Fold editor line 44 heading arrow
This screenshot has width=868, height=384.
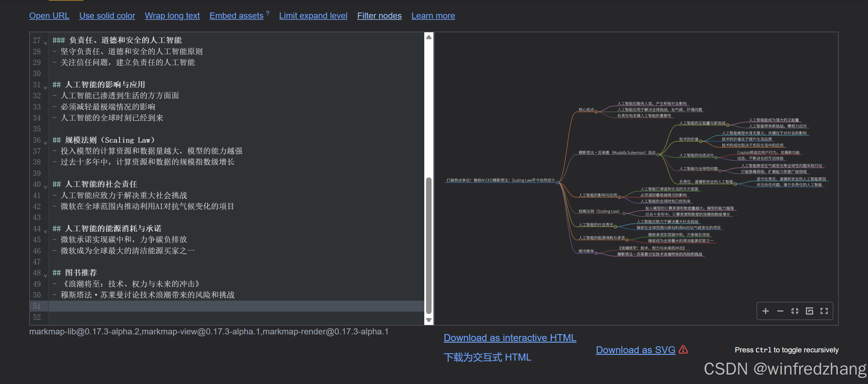[x=45, y=232]
